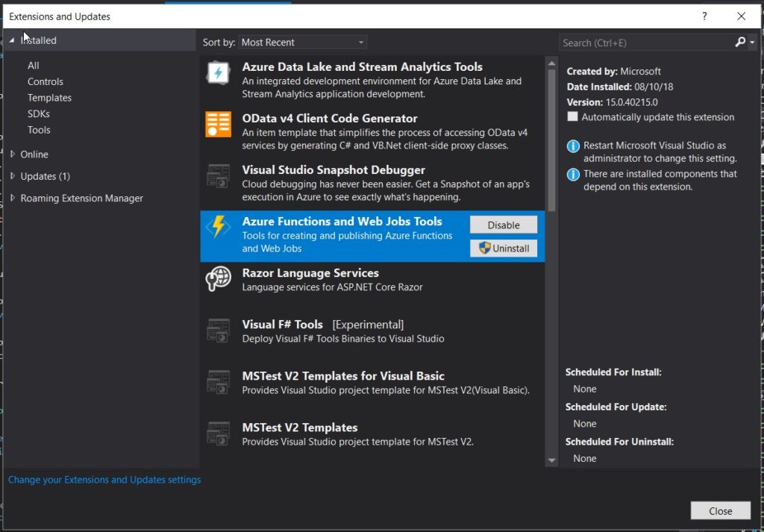Click the Azure Data Lake extension icon
Image resolution: width=764 pixels, height=532 pixels.
(218, 73)
